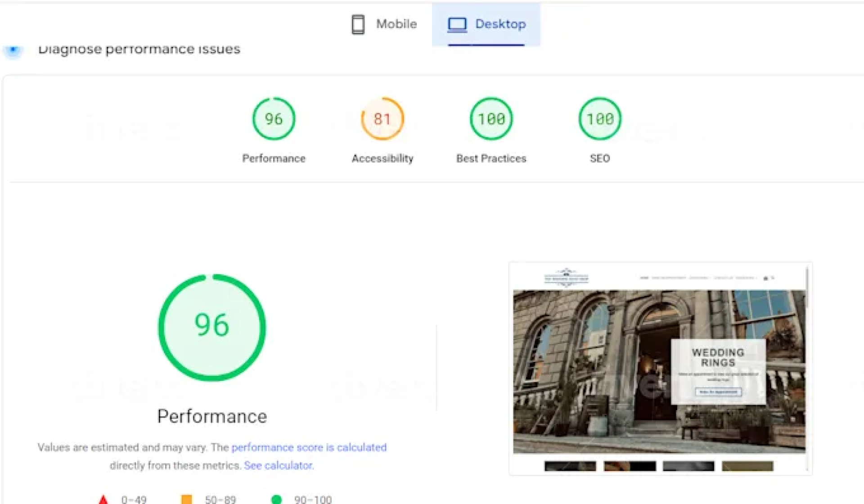Click the blue Diagnose performance issues icon

coord(13,49)
